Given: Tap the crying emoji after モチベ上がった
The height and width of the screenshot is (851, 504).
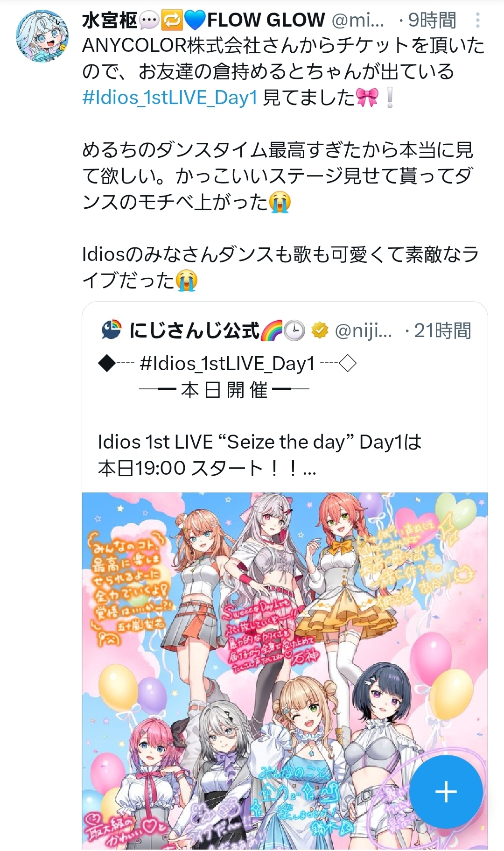Looking at the screenshot, I should (280, 202).
